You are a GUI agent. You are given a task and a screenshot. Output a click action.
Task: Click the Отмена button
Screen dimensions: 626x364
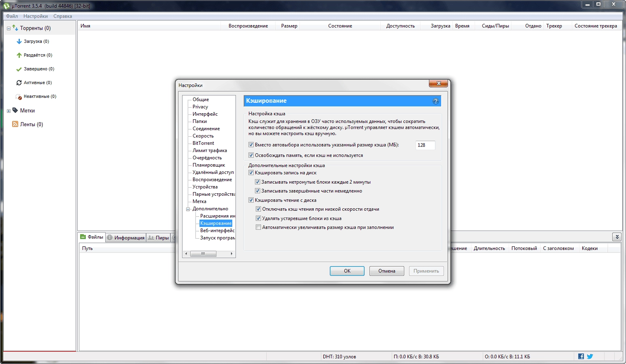point(387,271)
